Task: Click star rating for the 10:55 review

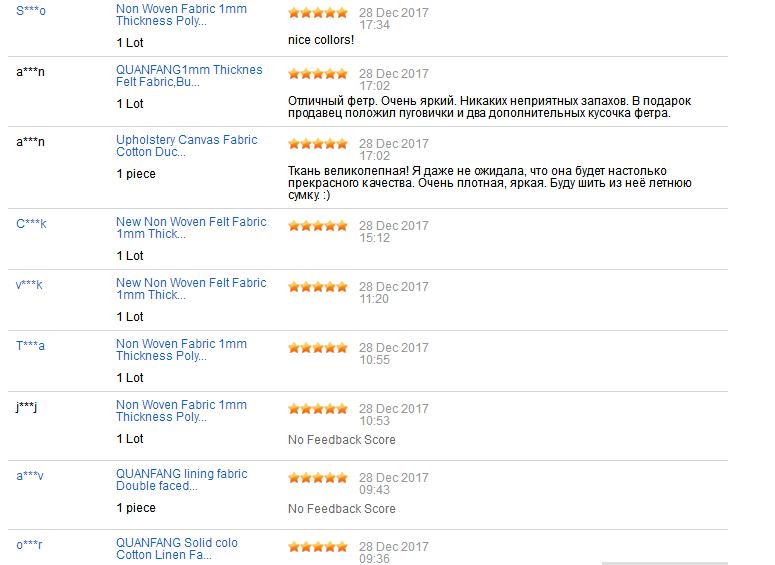Action: pyautogui.click(x=318, y=348)
